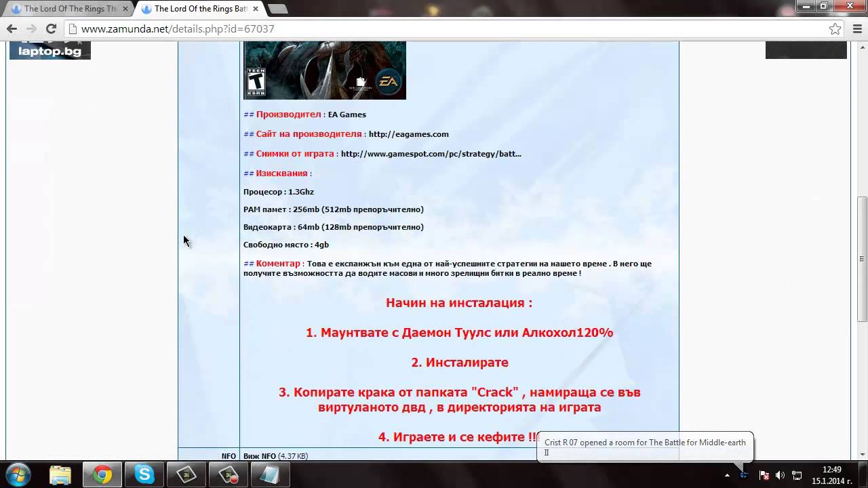Click the Изисквания heading

tap(281, 174)
